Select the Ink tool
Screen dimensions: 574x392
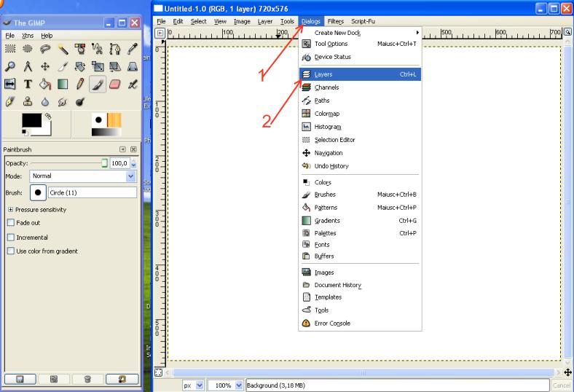tap(10, 101)
